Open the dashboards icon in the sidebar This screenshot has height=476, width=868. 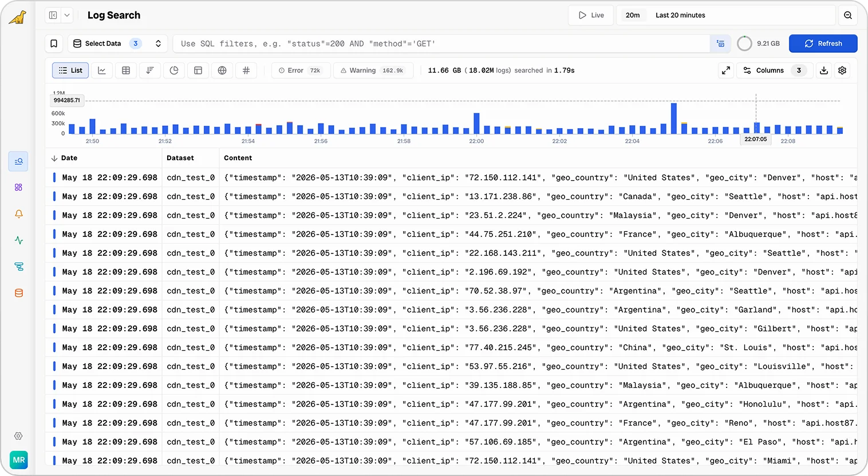18,187
